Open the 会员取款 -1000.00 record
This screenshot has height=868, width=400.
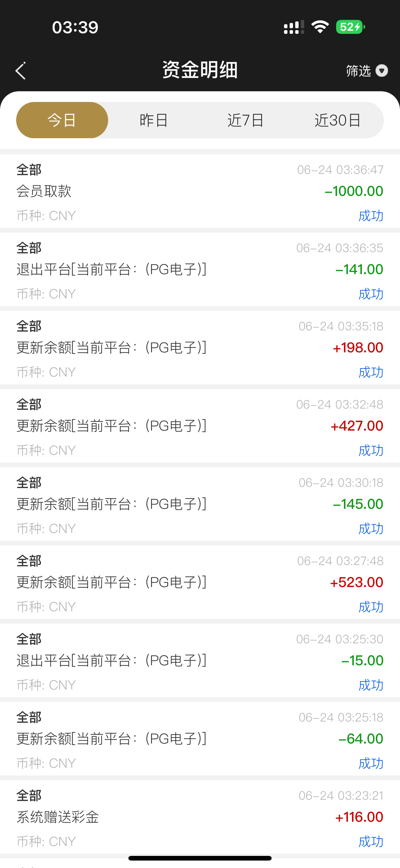[x=200, y=192]
